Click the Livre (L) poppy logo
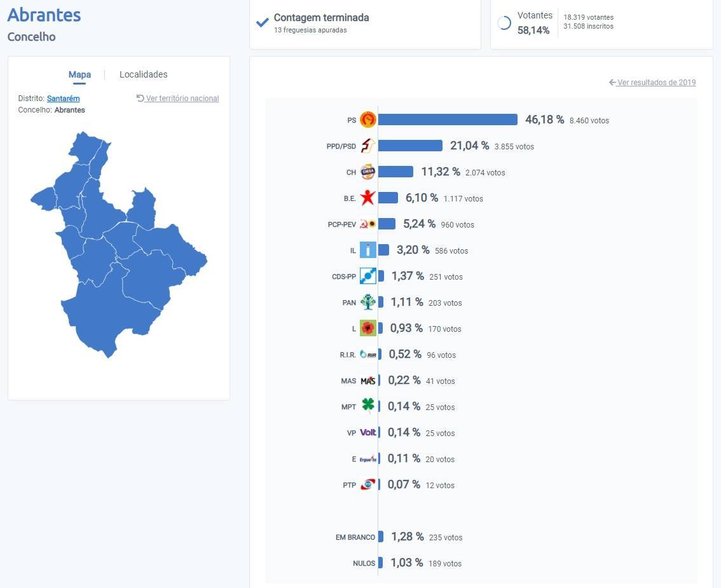The image size is (721, 588). (x=367, y=328)
